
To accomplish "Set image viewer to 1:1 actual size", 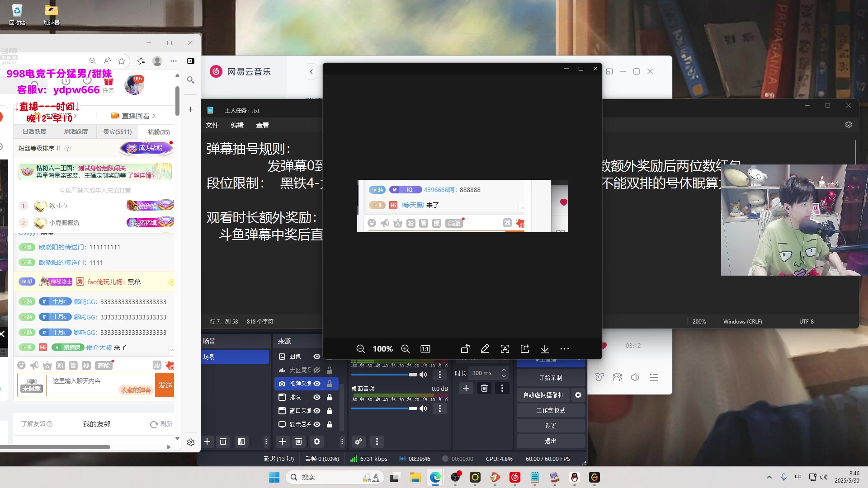I will coord(425,349).
